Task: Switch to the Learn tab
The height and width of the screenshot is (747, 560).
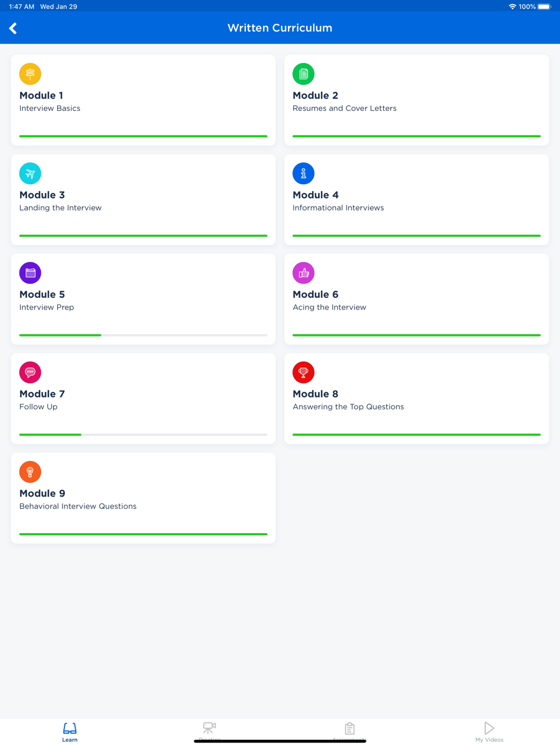Action: tap(70, 732)
